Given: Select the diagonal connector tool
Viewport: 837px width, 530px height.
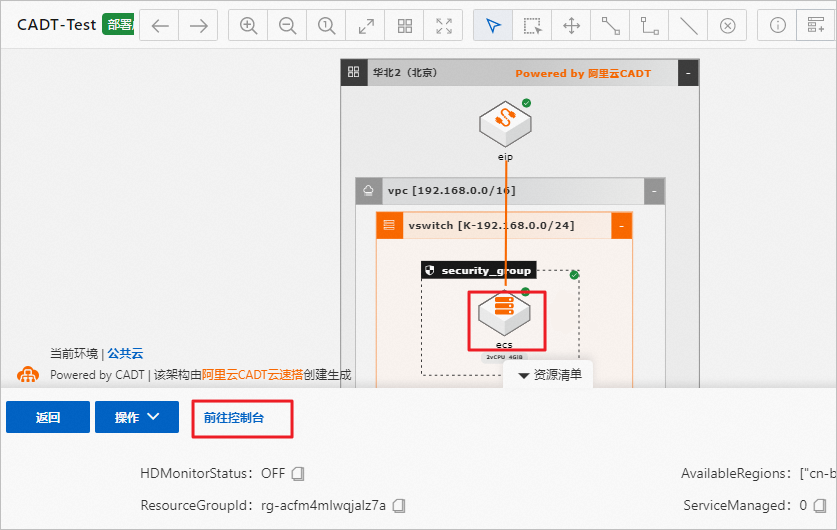Looking at the screenshot, I should pyautogui.click(x=610, y=26).
